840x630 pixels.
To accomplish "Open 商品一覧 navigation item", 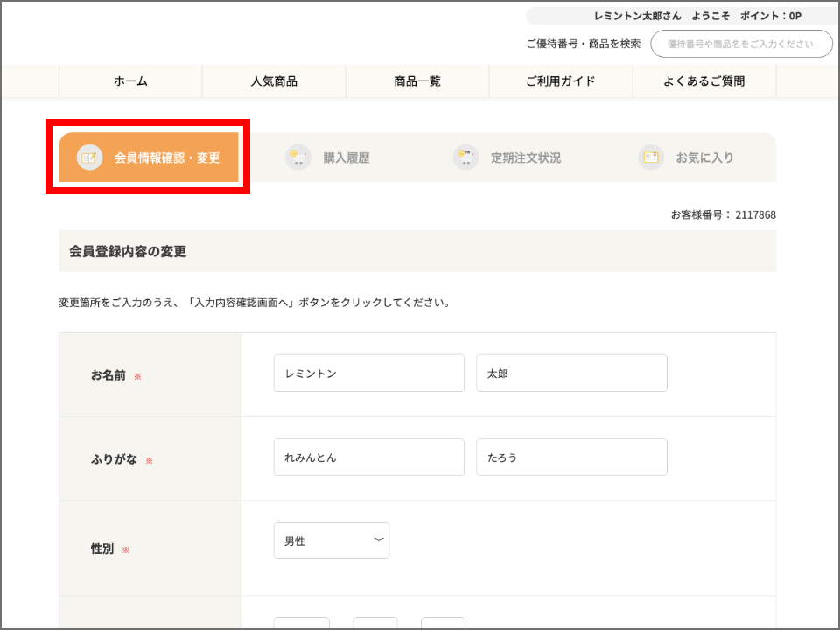I will pos(417,81).
